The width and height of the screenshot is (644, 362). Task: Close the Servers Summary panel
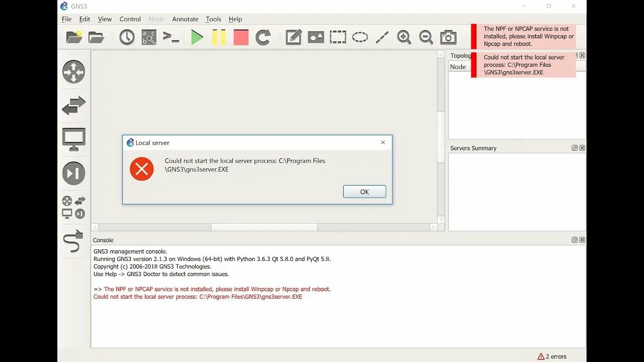[x=582, y=148]
